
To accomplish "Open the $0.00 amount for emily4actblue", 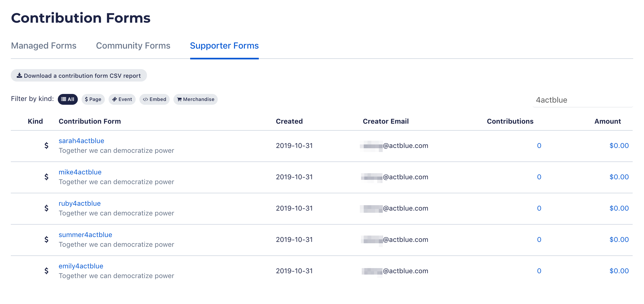I will [x=619, y=271].
